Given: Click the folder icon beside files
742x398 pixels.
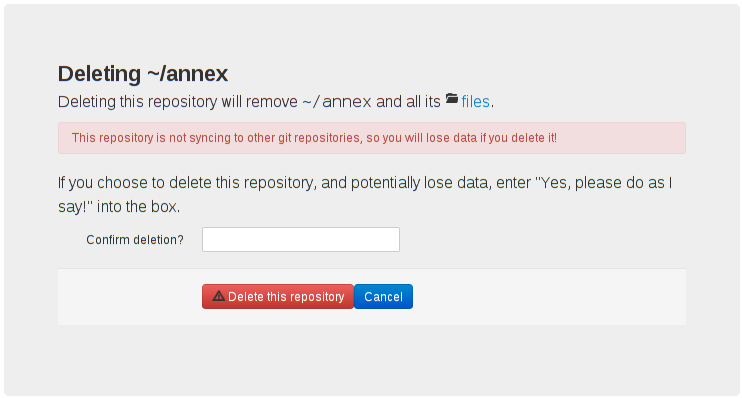Looking at the screenshot, I should pyautogui.click(x=452, y=99).
